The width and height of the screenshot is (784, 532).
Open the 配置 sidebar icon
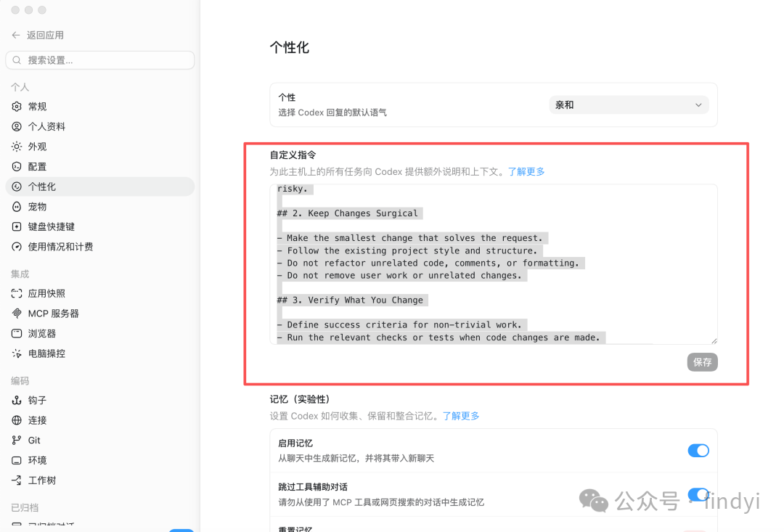point(17,166)
